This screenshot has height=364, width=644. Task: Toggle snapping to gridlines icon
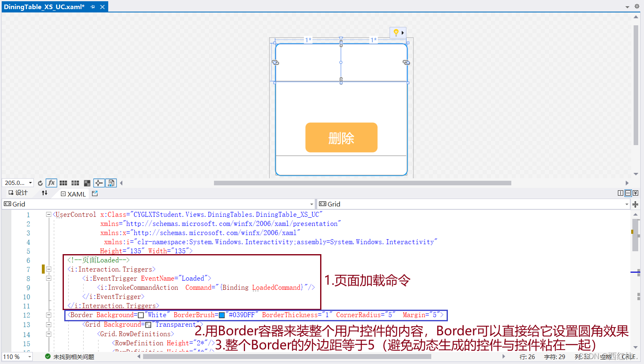tap(75, 183)
